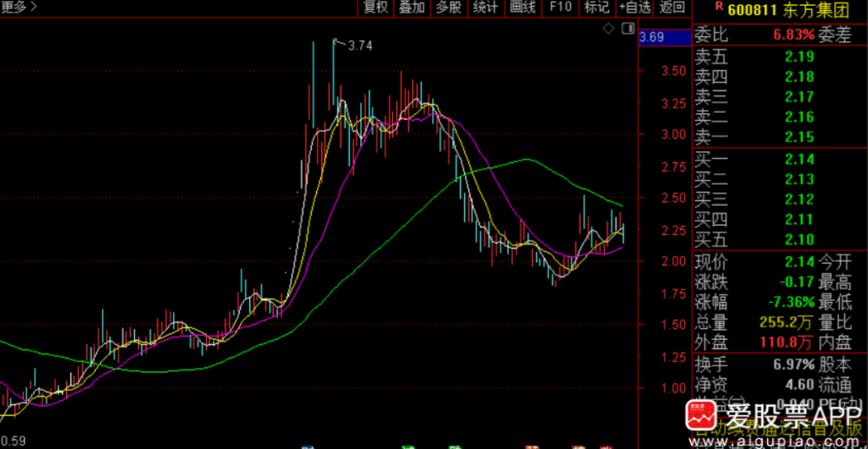Image resolution: width=868 pixels, height=449 pixels.
Task: Click the 涨幅 value -7.36%
Action: pyautogui.click(x=792, y=303)
